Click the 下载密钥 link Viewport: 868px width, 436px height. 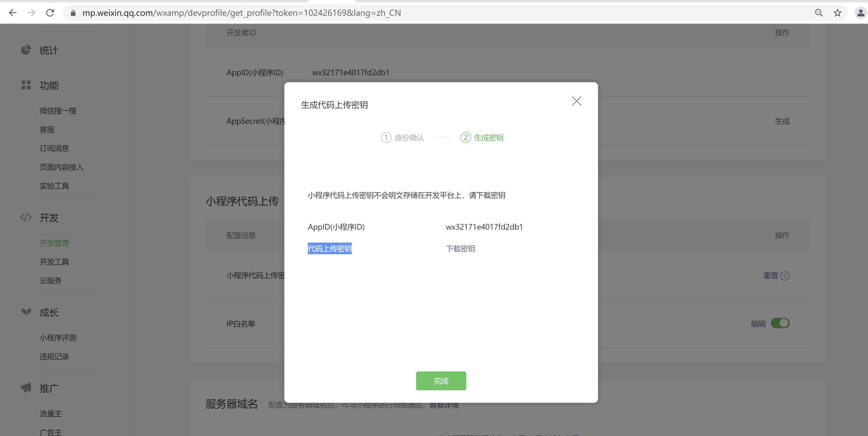tap(460, 248)
